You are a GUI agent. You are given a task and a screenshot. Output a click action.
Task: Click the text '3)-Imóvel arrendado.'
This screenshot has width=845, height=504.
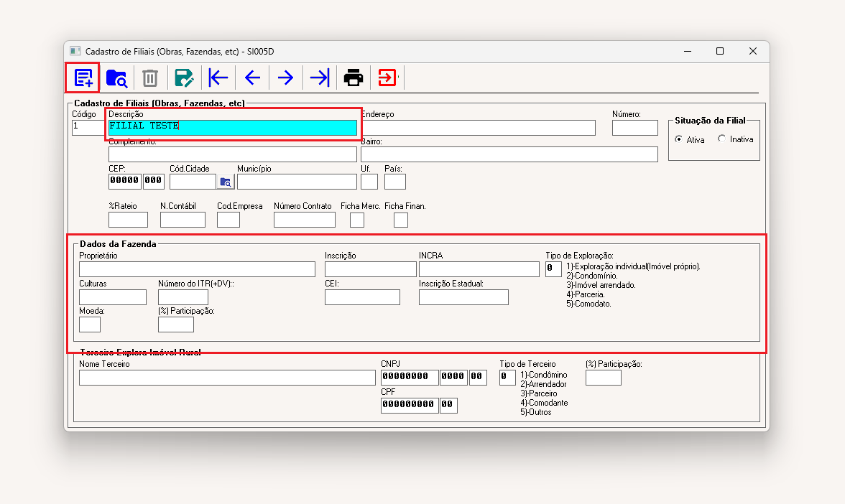(601, 286)
